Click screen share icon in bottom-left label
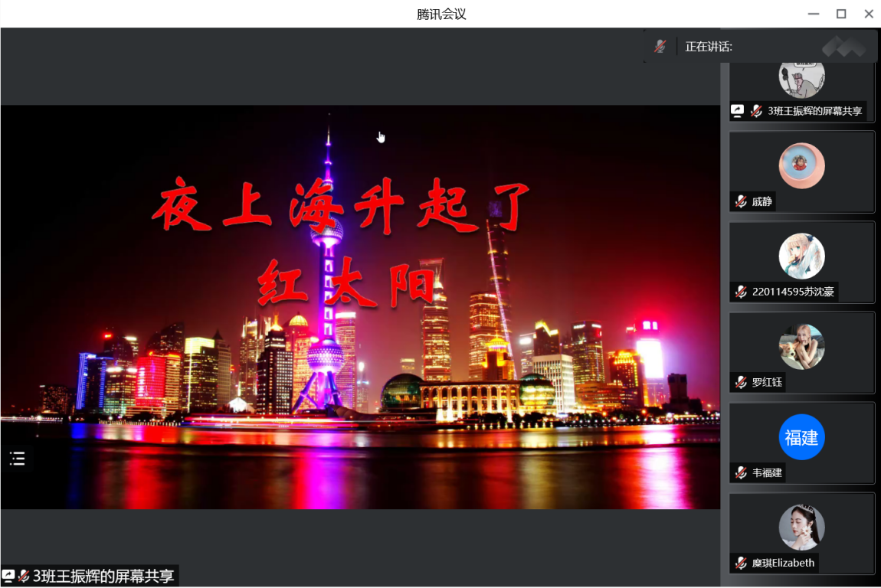 [x=8, y=576]
